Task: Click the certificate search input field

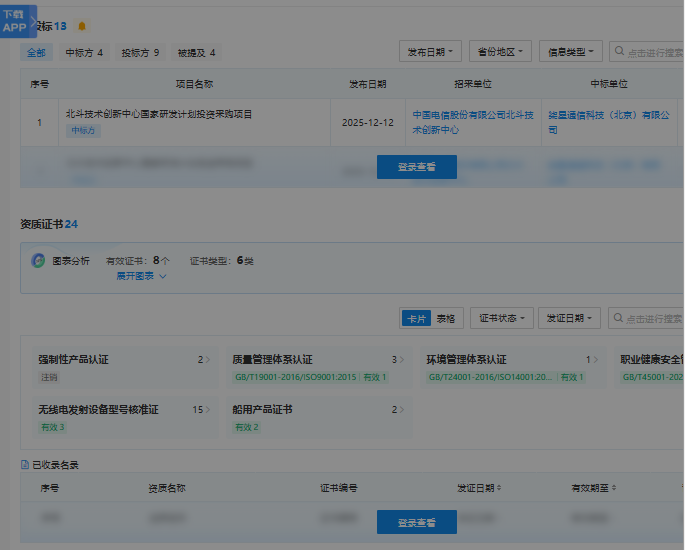Action: click(x=647, y=318)
